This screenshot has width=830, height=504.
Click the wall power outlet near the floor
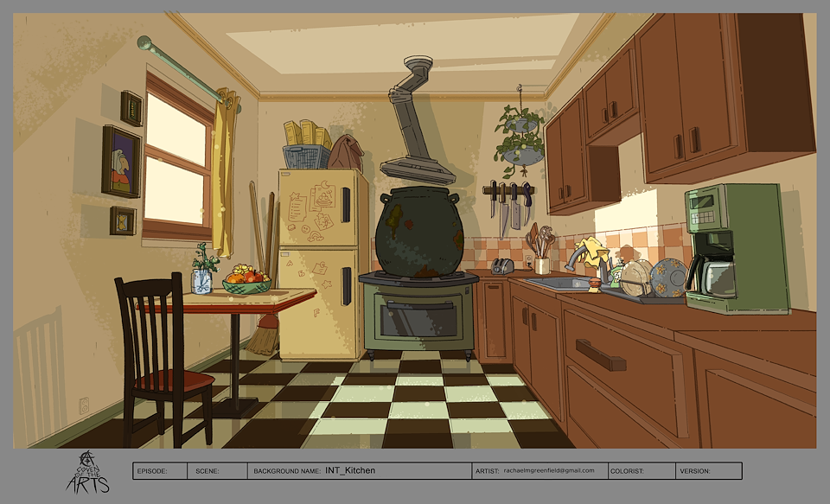tap(84, 405)
